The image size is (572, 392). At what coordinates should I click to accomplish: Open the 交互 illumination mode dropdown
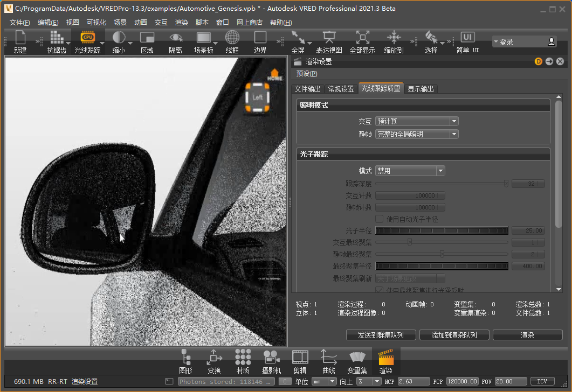click(417, 122)
